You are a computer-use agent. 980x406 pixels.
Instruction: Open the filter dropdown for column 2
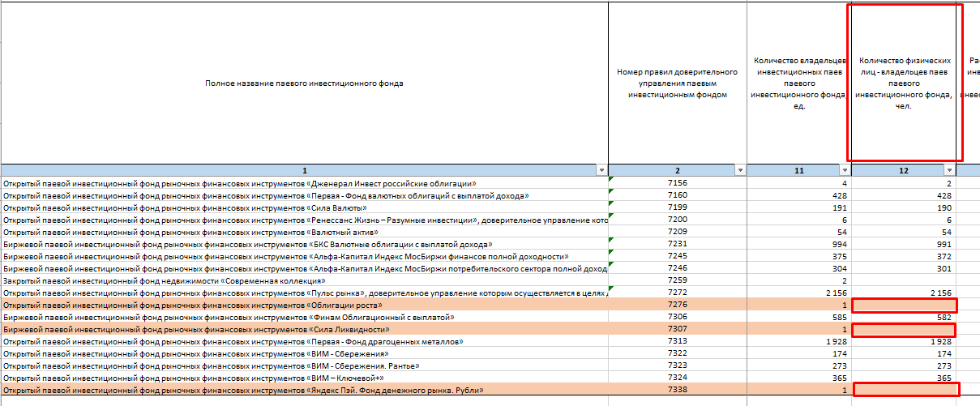(x=739, y=170)
